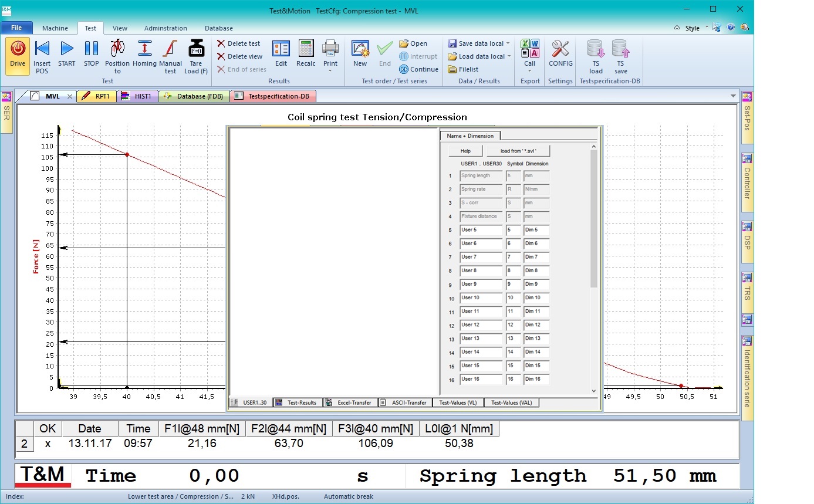Expand the SER side panel
The height and width of the screenshot is (504, 814).
[6, 112]
